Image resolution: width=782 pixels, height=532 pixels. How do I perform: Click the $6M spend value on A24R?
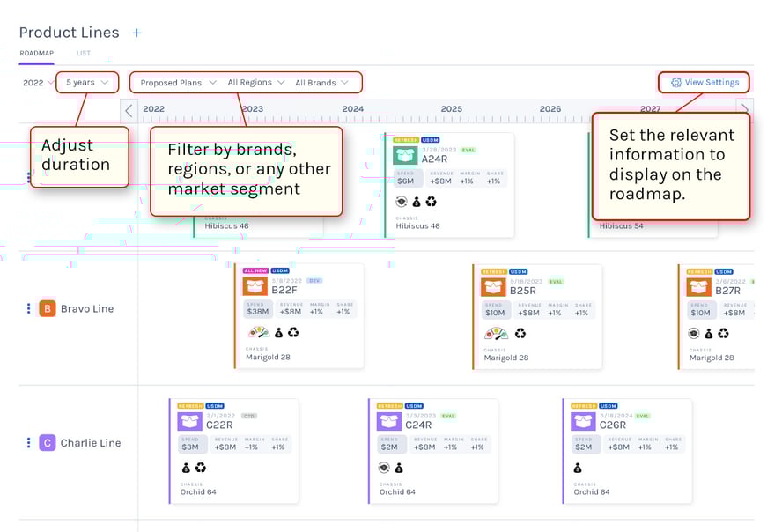(x=405, y=181)
